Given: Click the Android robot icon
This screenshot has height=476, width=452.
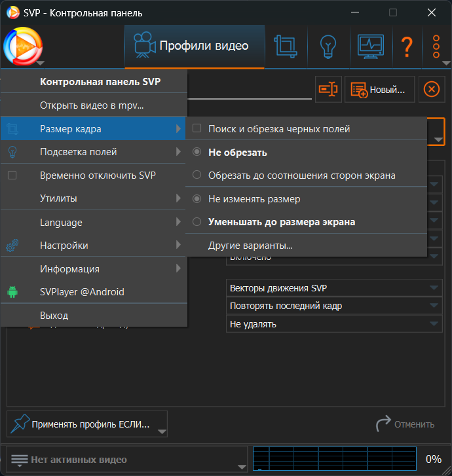Looking at the screenshot, I should tap(12, 292).
